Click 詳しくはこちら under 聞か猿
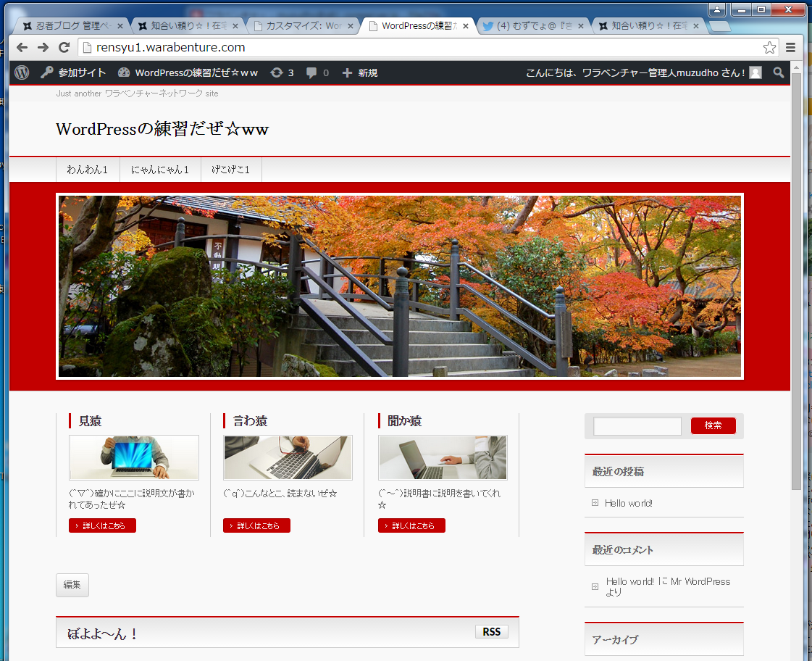The image size is (812, 661). pos(411,525)
